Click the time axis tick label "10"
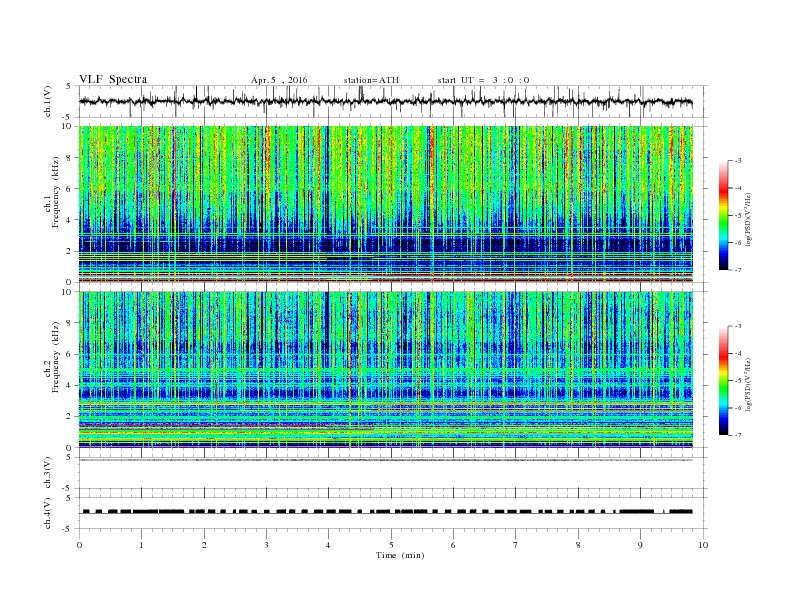This screenshot has width=792, height=612. [703, 545]
